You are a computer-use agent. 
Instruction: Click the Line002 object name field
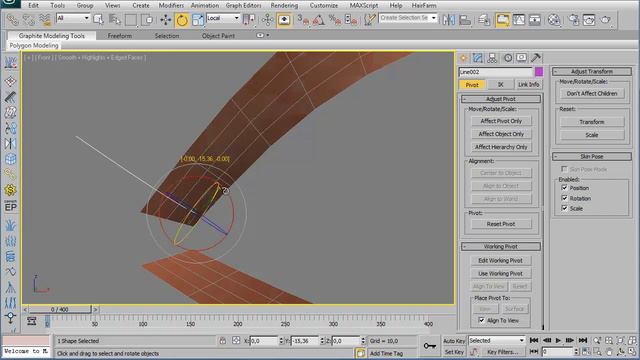[x=496, y=72]
